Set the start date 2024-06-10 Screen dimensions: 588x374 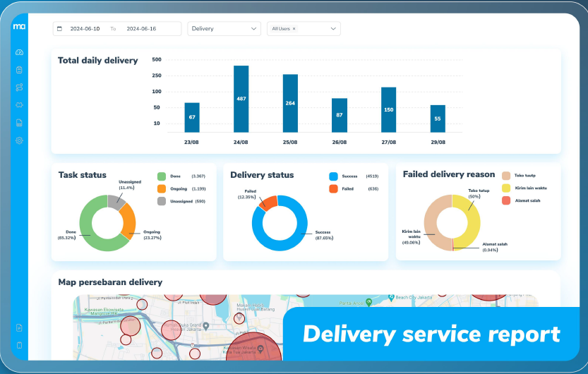85,29
